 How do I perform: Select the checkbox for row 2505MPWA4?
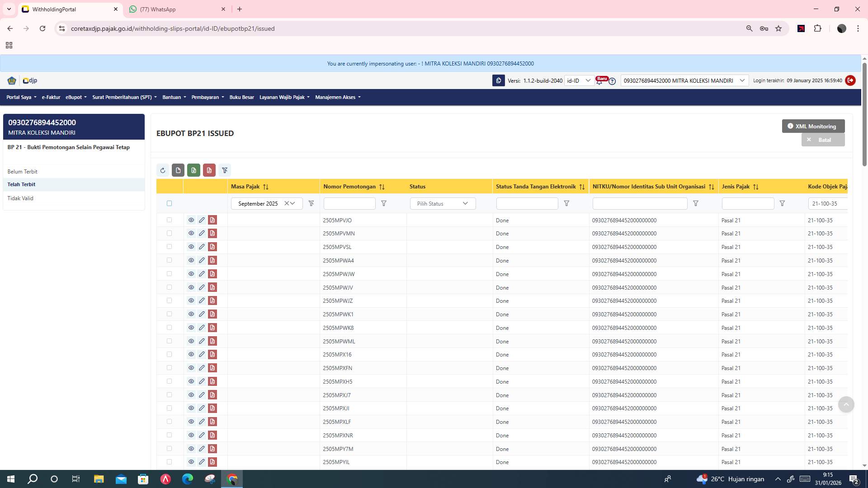tap(170, 260)
